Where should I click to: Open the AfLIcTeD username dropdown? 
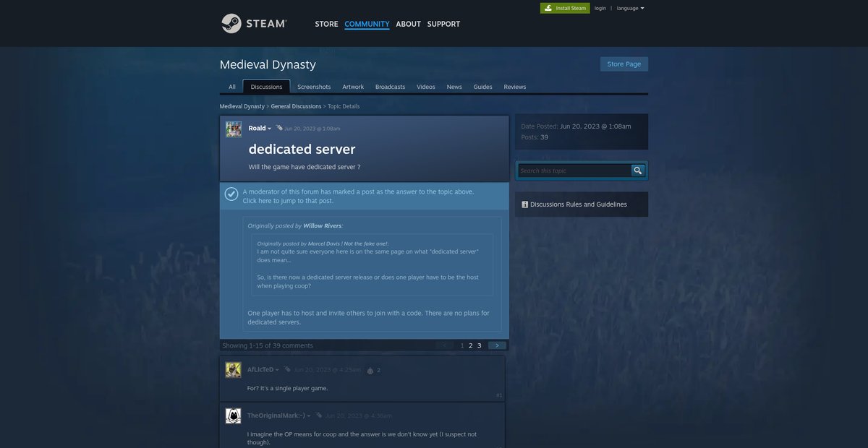tap(263, 370)
